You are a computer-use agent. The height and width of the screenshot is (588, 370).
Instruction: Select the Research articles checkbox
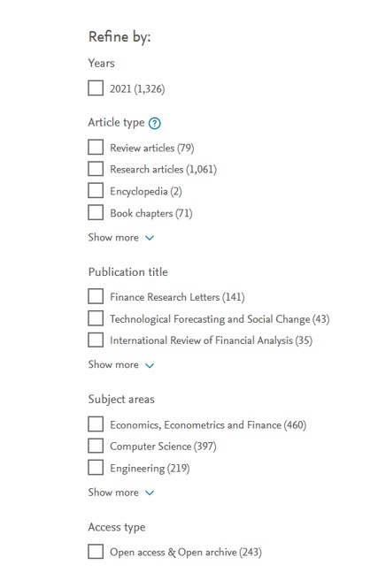click(96, 169)
